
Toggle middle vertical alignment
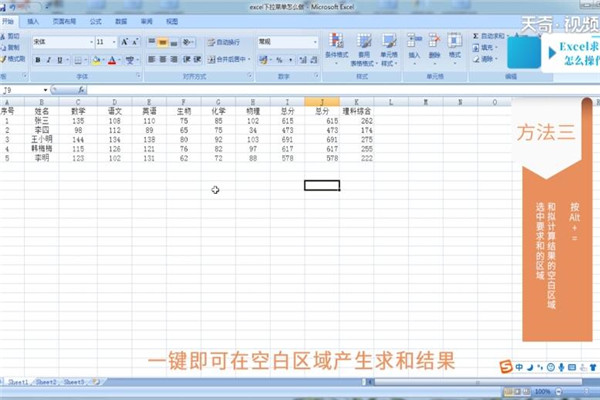coord(163,42)
